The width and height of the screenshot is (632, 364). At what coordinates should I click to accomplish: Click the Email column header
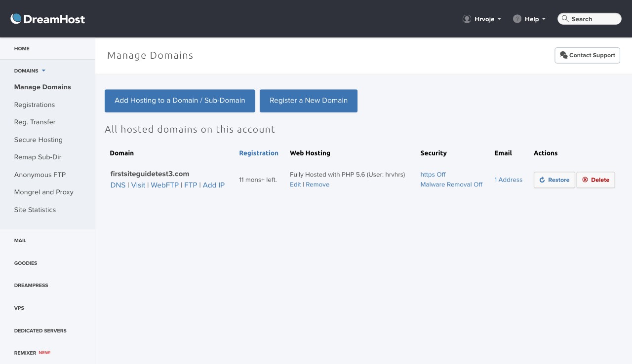pos(503,153)
